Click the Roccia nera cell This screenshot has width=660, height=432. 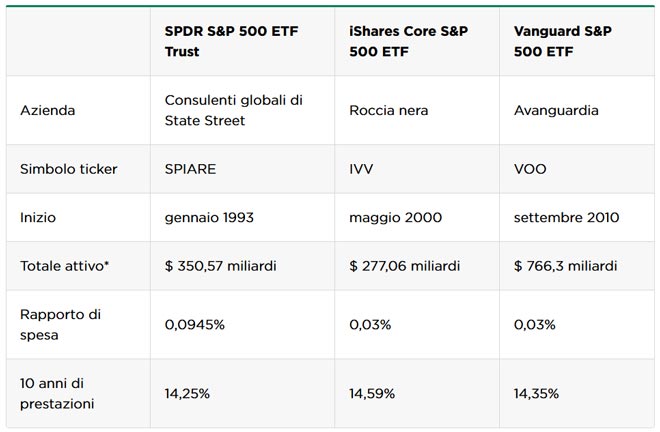390,110
